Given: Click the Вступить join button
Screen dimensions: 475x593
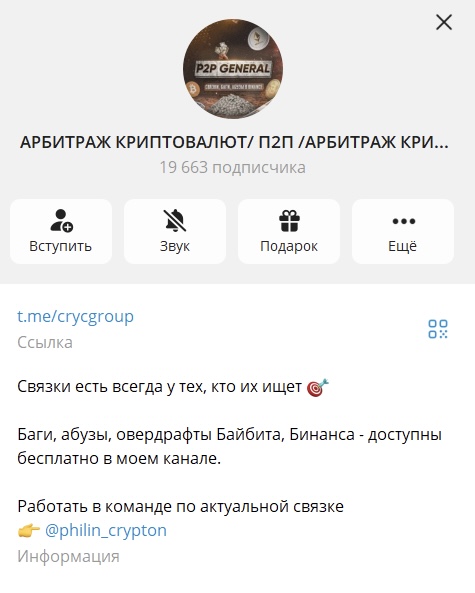Looking at the screenshot, I should (x=61, y=231).
